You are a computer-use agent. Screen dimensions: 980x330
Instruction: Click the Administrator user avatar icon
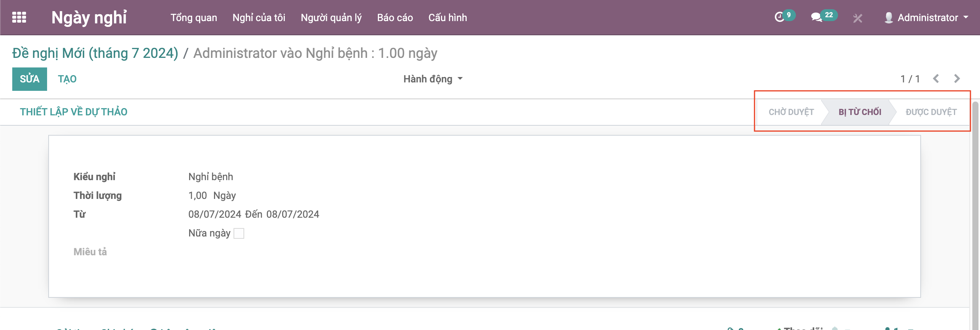[x=889, y=18]
